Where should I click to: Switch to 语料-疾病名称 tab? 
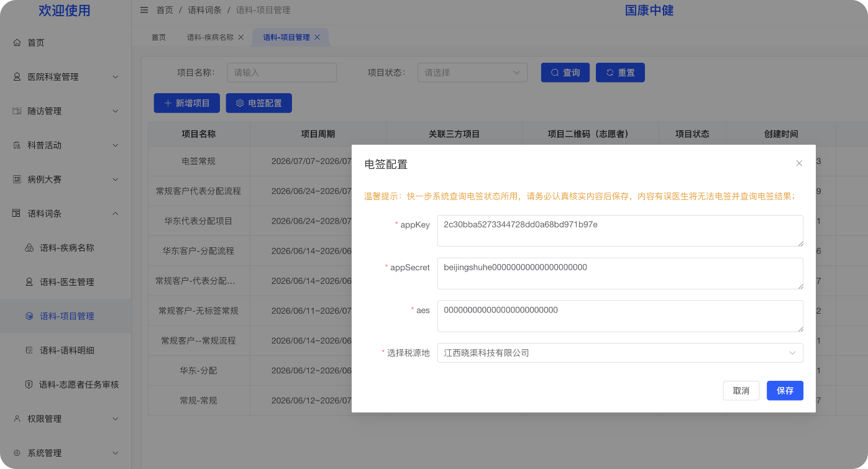pyautogui.click(x=211, y=37)
